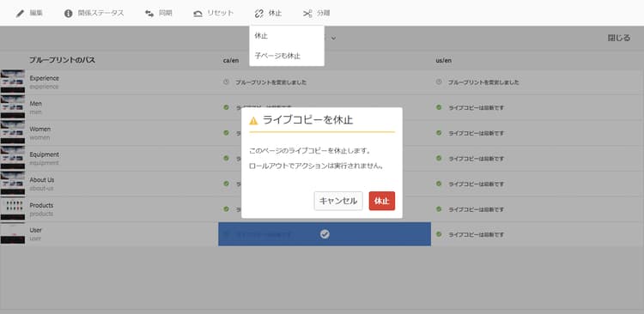The width and height of the screenshot is (644, 314).
Task: Open 関係ステータス from the toolbar
Action: pos(94,13)
